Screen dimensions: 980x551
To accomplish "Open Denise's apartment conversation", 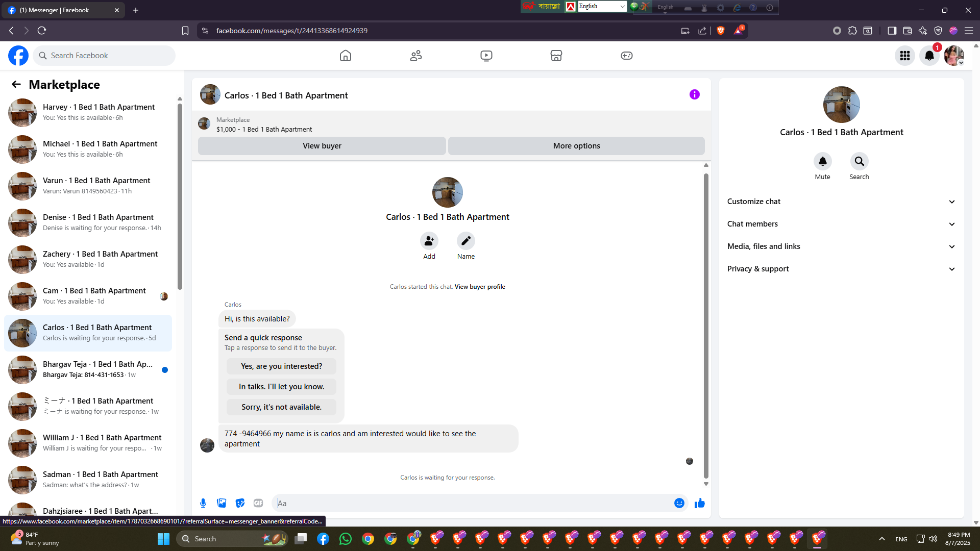I will pos(88,223).
